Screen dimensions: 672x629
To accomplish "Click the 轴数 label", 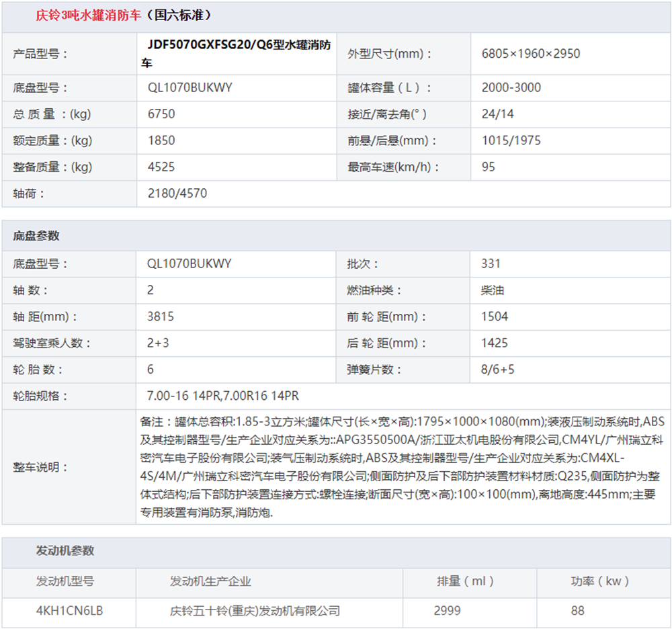I will [x=30, y=290].
